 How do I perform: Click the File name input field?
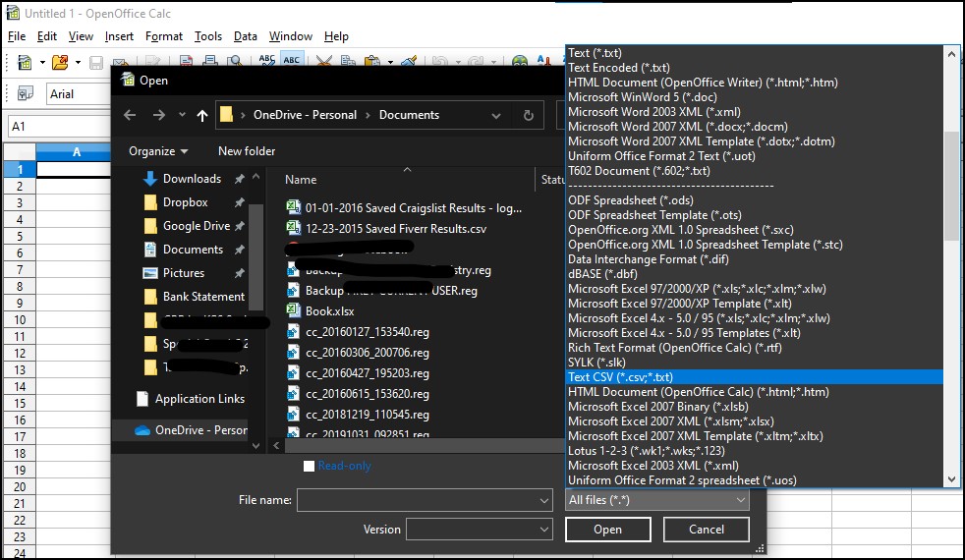[418, 500]
